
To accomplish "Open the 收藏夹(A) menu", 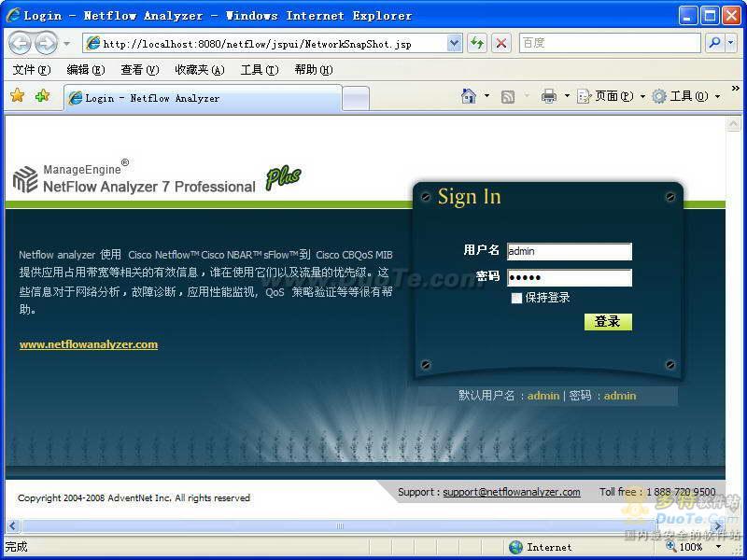I will point(199,70).
